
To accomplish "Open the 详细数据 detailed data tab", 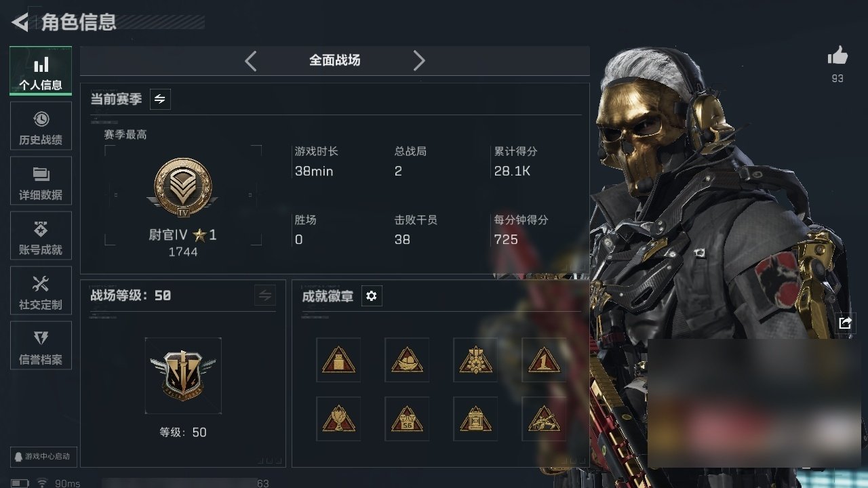I will coord(41,182).
